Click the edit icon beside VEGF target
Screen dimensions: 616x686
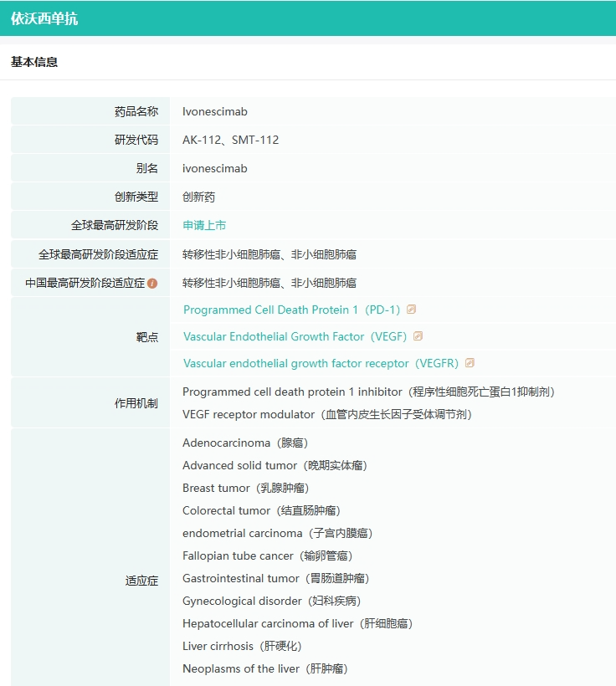(x=418, y=336)
